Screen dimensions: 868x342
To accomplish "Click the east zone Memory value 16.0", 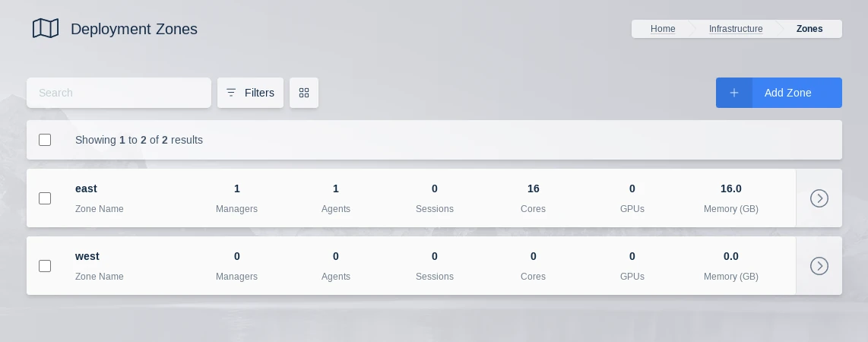I will pyautogui.click(x=731, y=188).
